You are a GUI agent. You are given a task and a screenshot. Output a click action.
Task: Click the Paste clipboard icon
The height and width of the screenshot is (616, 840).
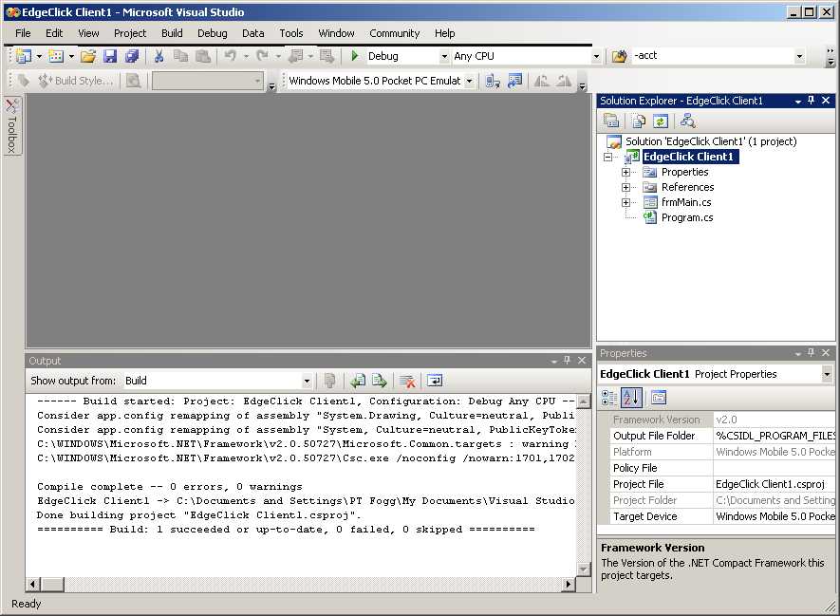[202, 56]
